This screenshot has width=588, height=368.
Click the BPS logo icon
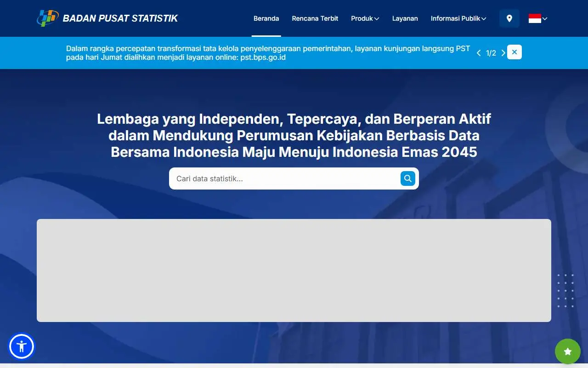47,18
